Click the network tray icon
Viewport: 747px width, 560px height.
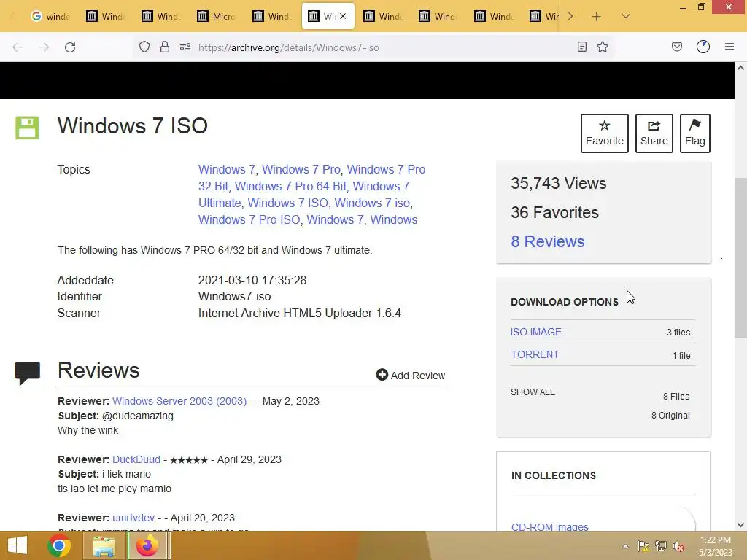click(661, 546)
